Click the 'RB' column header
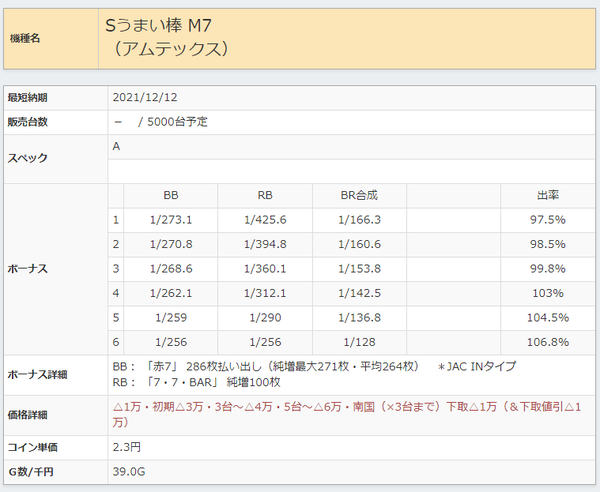This screenshot has height=492, width=600. point(265,195)
